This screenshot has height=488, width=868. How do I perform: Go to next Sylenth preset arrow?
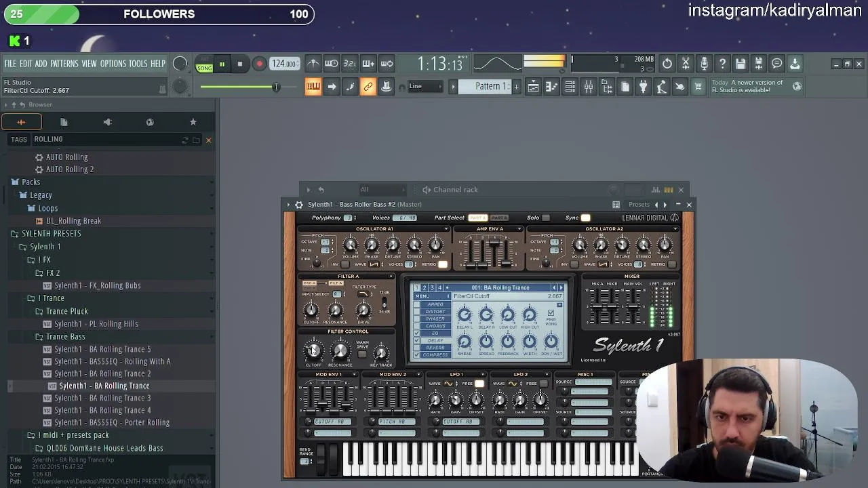point(561,288)
